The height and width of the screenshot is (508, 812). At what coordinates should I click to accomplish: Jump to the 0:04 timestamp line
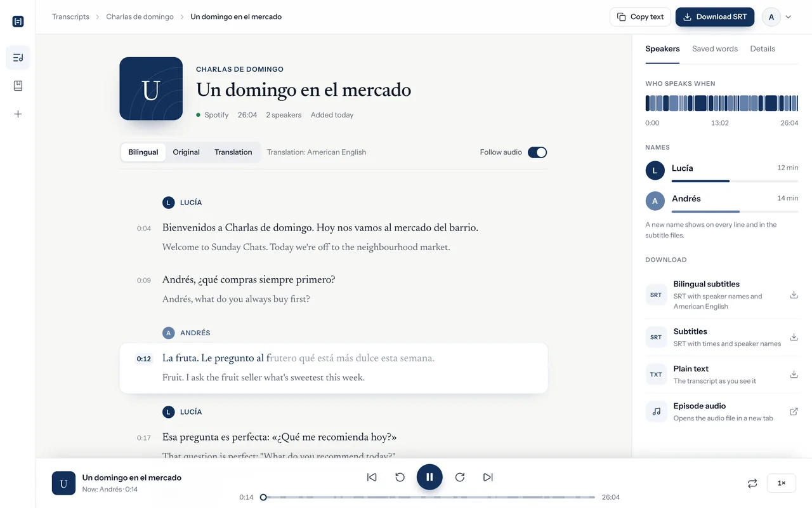coord(144,229)
